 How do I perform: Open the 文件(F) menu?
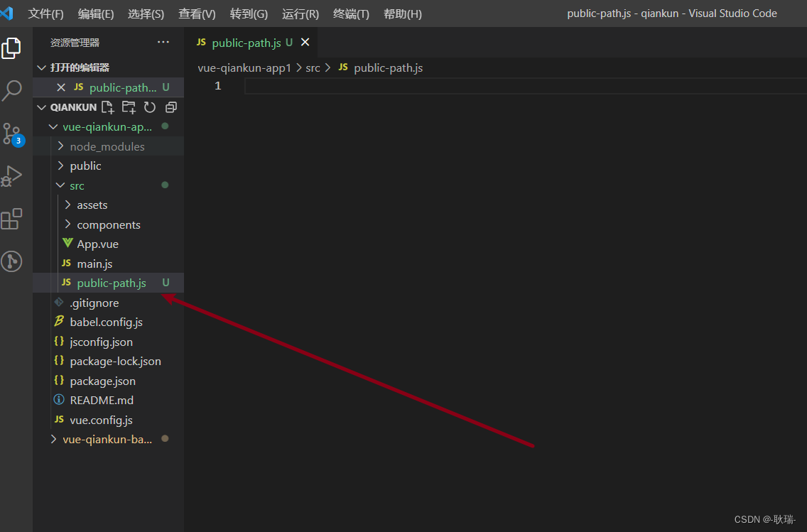pyautogui.click(x=45, y=14)
